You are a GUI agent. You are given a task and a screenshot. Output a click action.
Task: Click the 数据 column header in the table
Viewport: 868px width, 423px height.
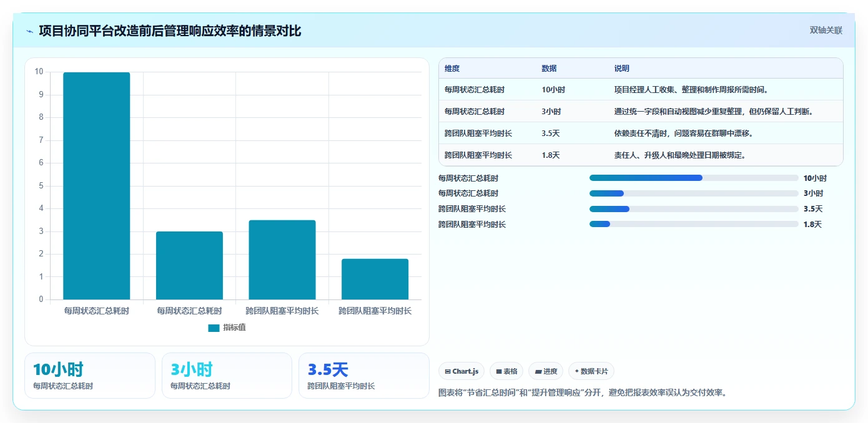tap(550, 69)
